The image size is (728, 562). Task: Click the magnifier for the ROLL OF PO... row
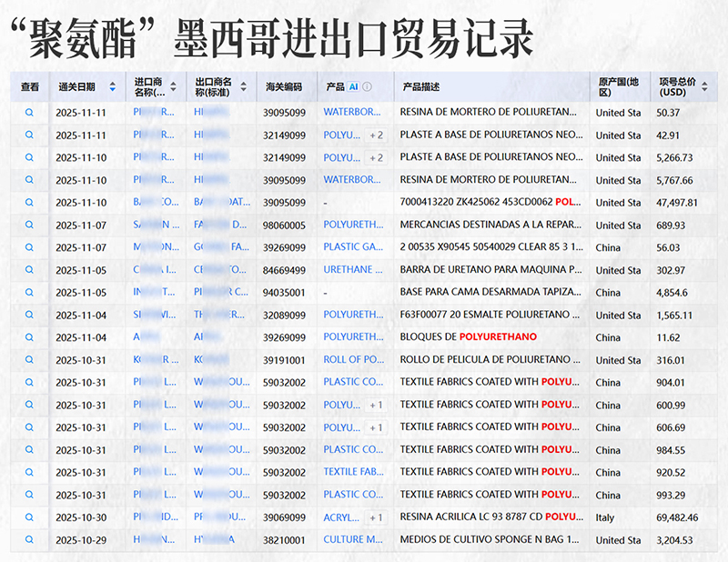[x=29, y=359]
